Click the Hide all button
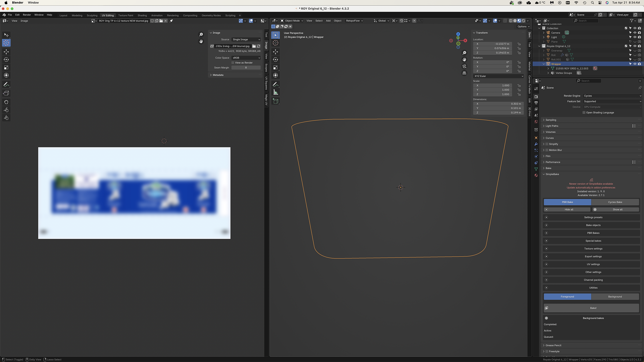The height and width of the screenshot is (362, 644). click(567, 209)
